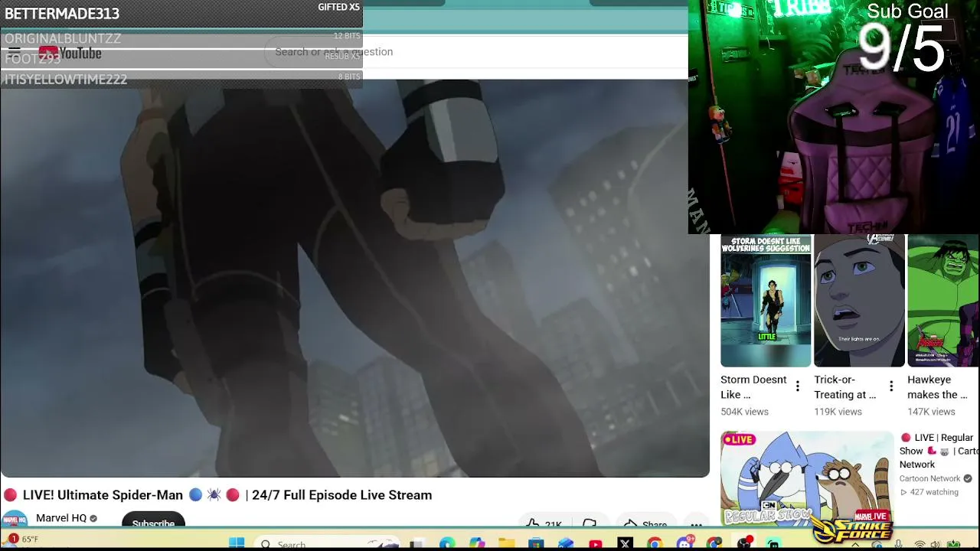Open the 'Storm Doesnt Like ...' short title
The image size is (980, 551).
point(753,387)
